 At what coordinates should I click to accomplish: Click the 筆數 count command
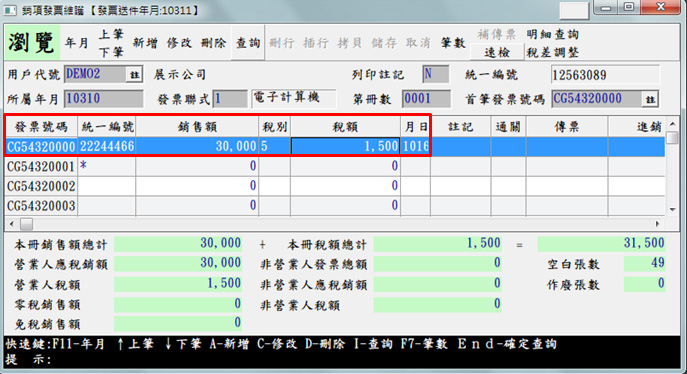click(x=453, y=43)
